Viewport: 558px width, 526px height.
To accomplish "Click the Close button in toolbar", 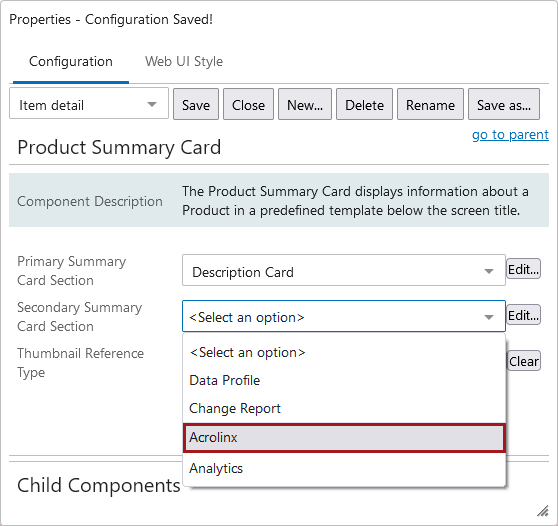I will pos(248,105).
